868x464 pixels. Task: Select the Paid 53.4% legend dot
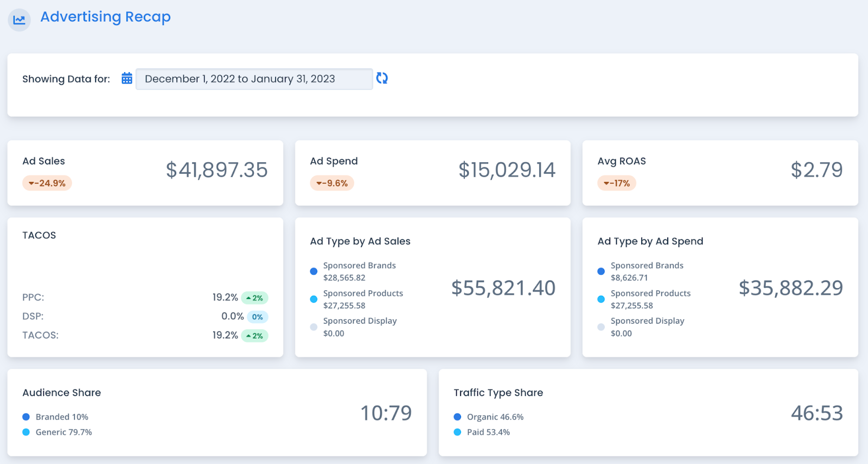click(x=457, y=432)
